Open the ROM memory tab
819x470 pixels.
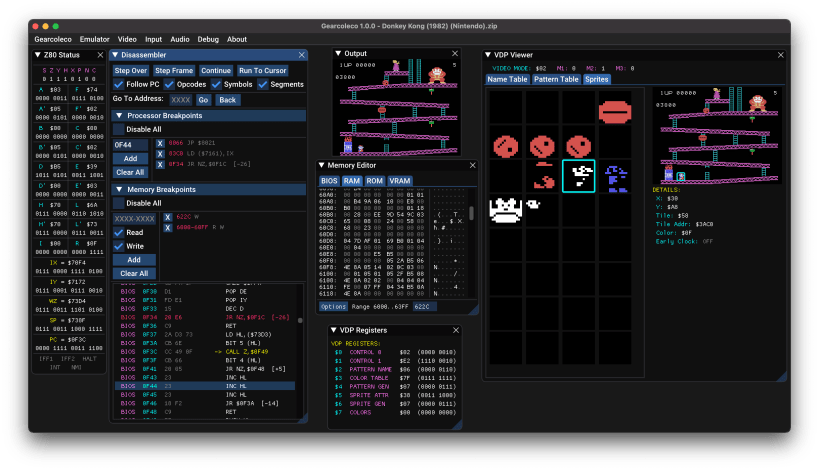(374, 181)
